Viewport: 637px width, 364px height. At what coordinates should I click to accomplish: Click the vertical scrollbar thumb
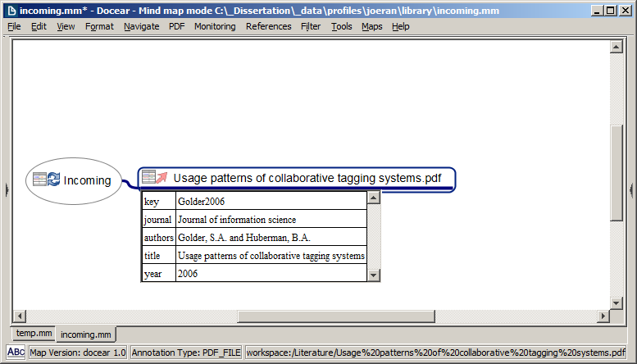[617, 174]
